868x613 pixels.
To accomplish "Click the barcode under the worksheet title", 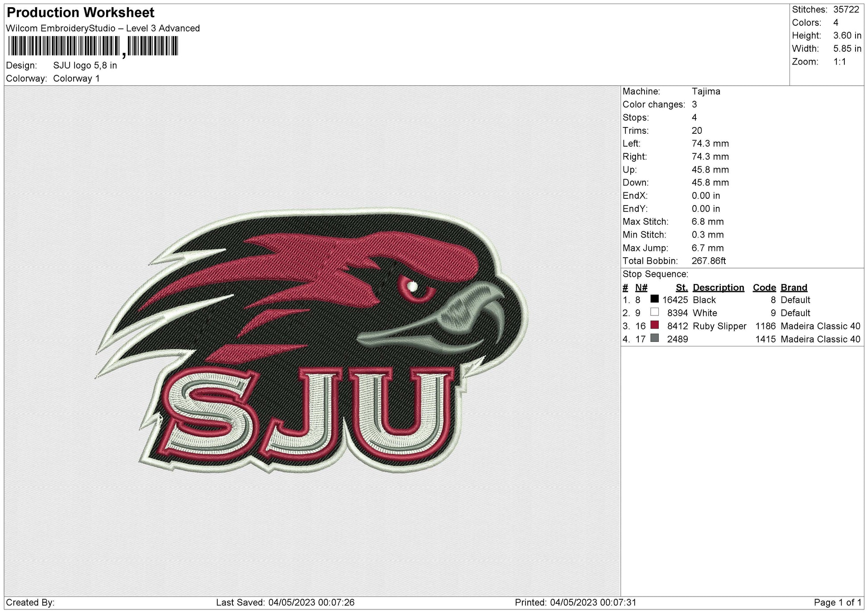I will (x=93, y=46).
